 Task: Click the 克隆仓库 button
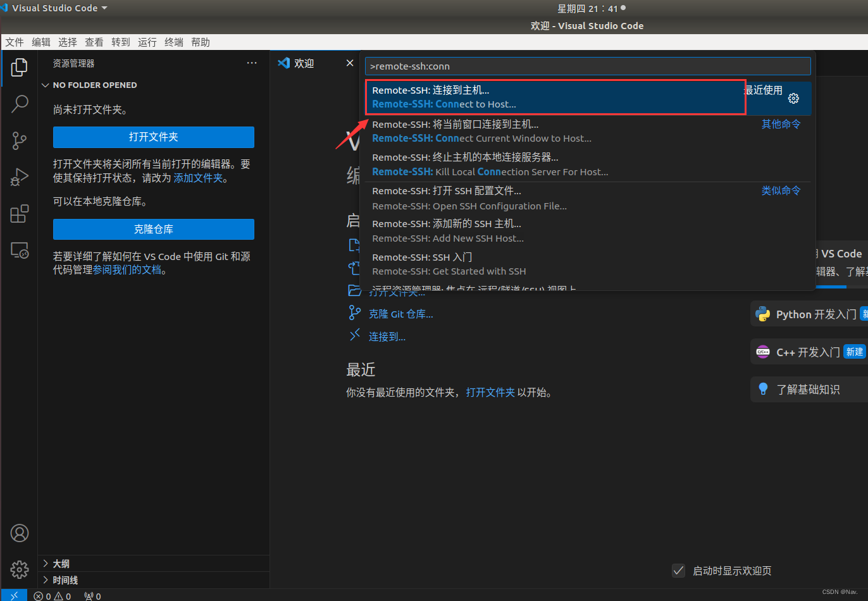[x=154, y=230]
